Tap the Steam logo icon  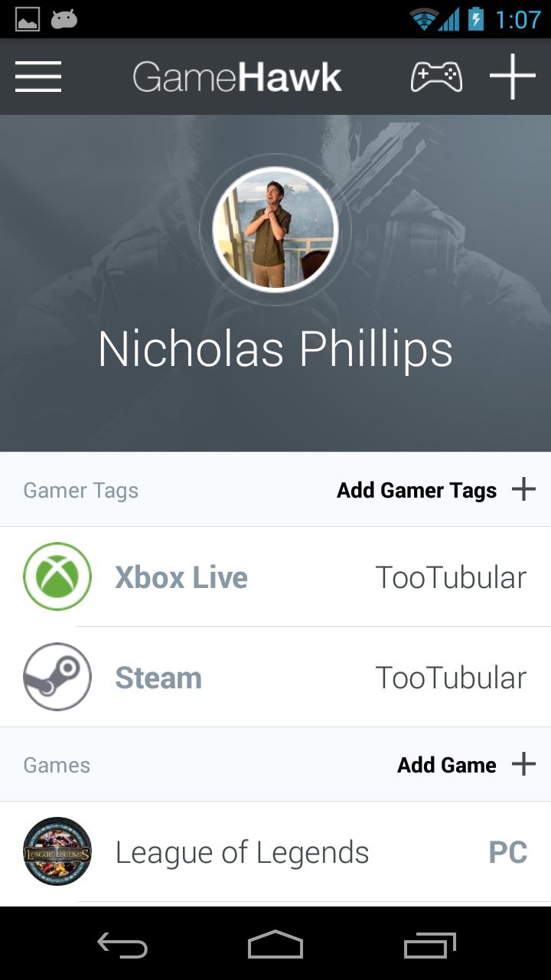click(x=57, y=677)
